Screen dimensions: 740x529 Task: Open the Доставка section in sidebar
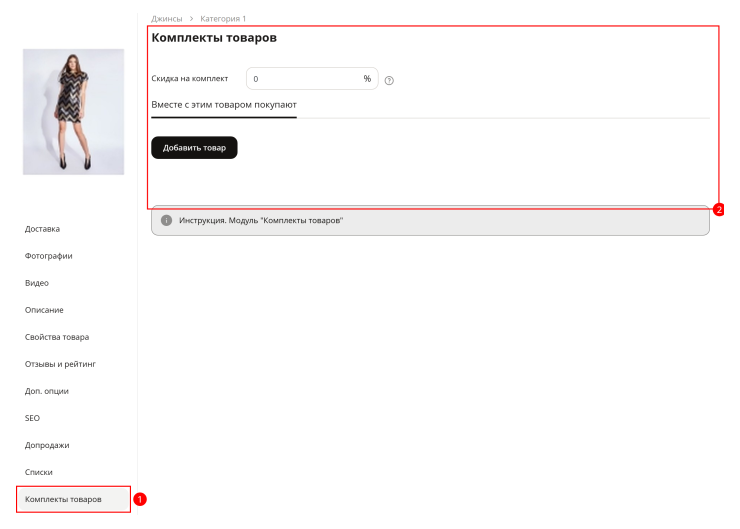(x=42, y=229)
